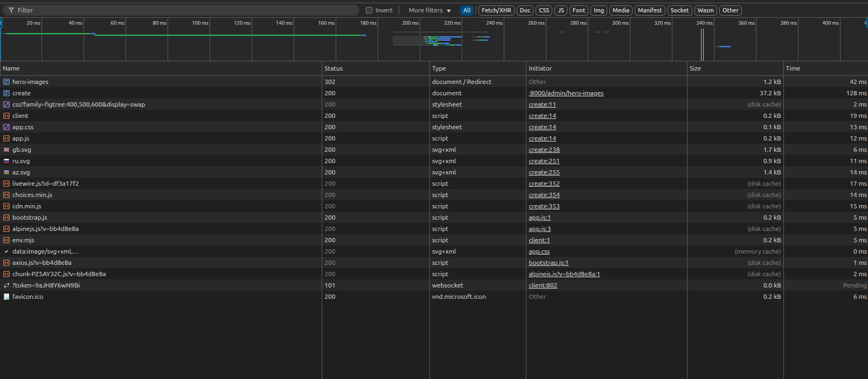Toggle the Socket type filter
The width and height of the screenshot is (868, 379).
tap(679, 10)
